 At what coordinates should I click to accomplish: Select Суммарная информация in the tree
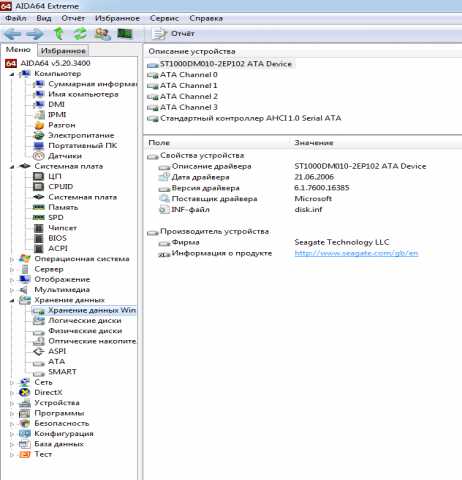(92, 84)
